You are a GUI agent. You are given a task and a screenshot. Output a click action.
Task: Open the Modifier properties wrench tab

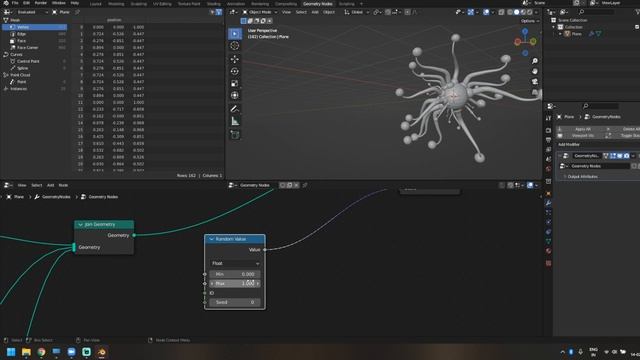click(x=548, y=203)
